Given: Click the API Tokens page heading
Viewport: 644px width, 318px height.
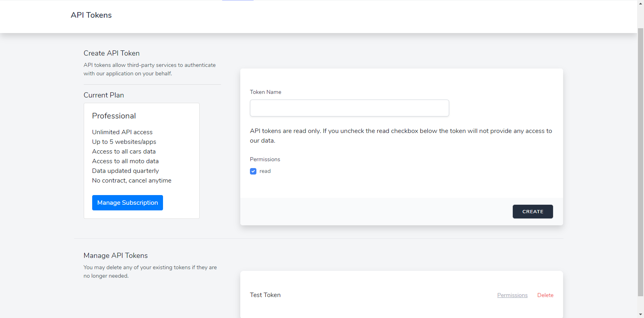Looking at the screenshot, I should click(91, 15).
